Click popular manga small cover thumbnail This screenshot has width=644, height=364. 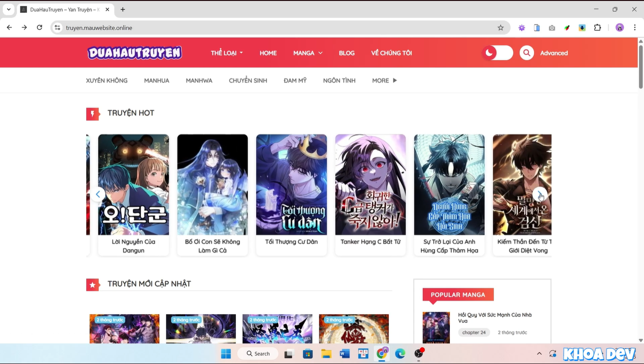(436, 328)
